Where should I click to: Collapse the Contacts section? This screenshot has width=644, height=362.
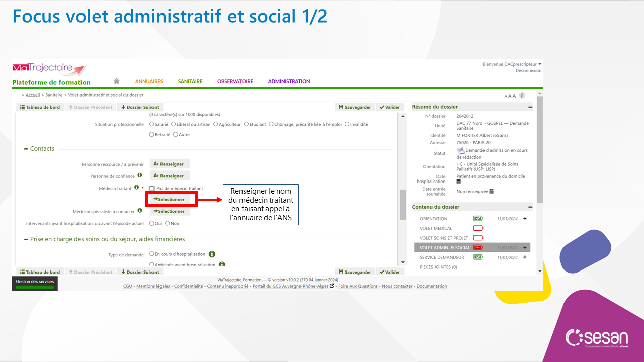(26, 149)
